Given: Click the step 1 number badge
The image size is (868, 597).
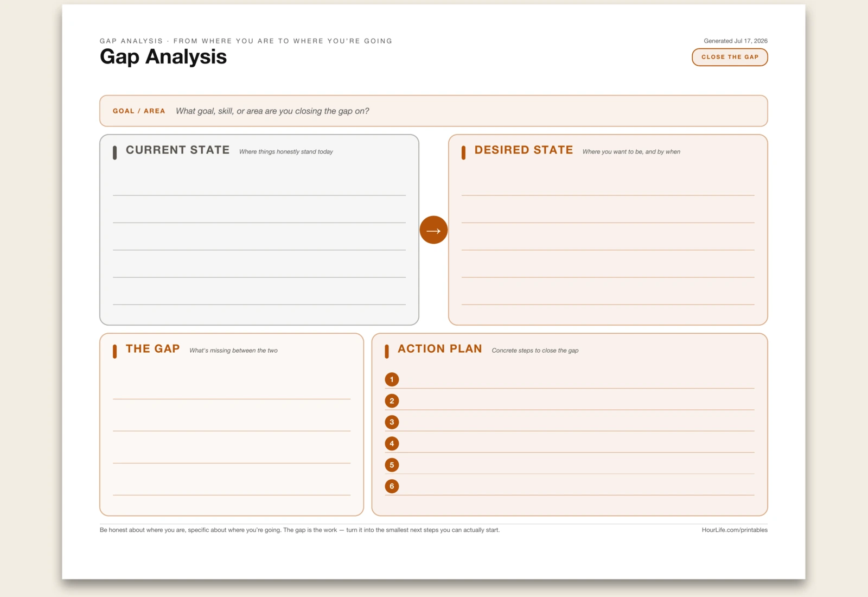Looking at the screenshot, I should [392, 379].
